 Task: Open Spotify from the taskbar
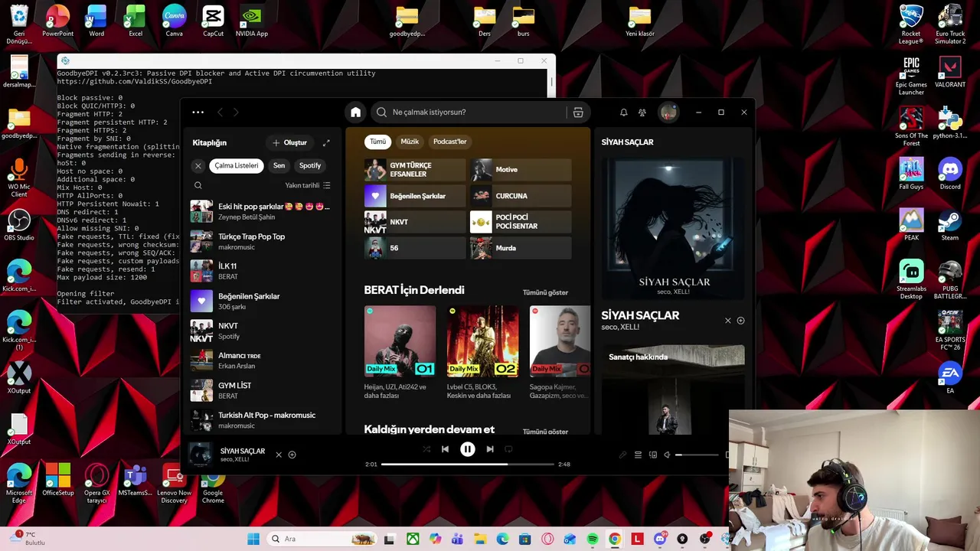click(593, 539)
